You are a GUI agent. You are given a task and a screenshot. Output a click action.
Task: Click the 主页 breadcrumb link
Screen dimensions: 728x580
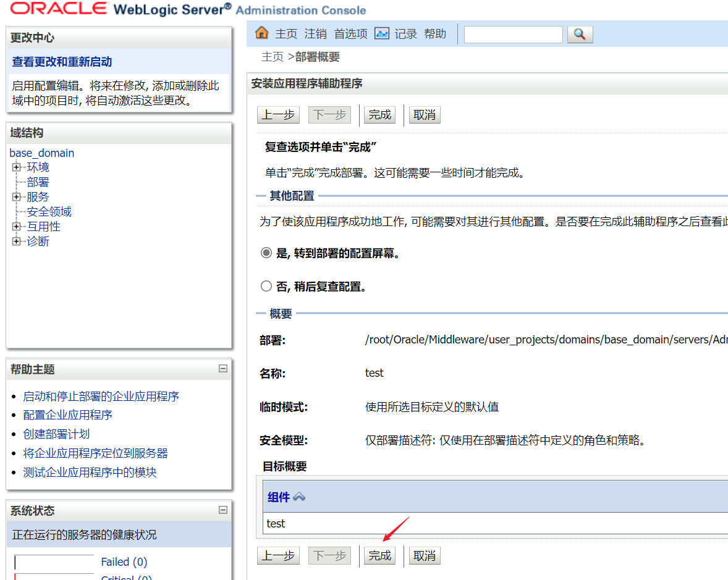click(x=273, y=57)
